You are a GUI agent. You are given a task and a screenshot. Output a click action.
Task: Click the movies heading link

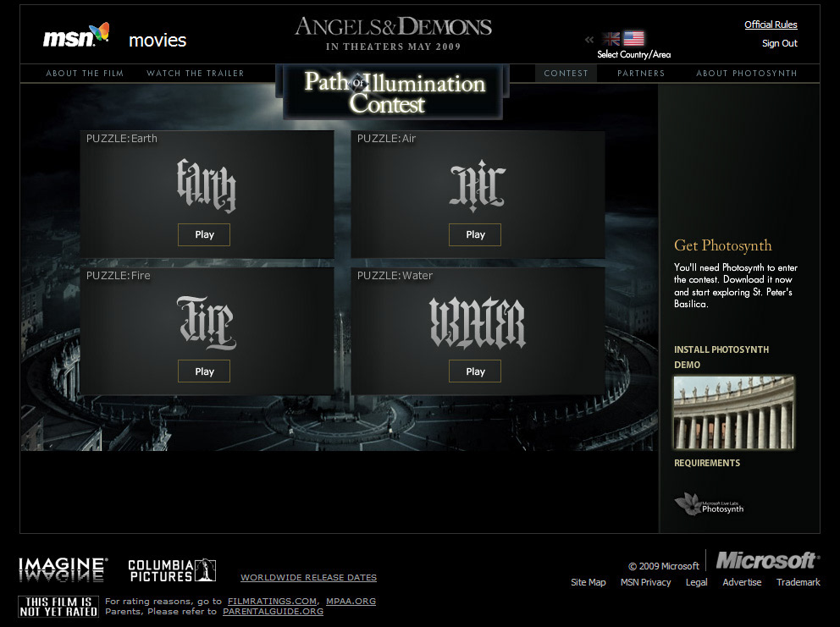click(x=157, y=40)
